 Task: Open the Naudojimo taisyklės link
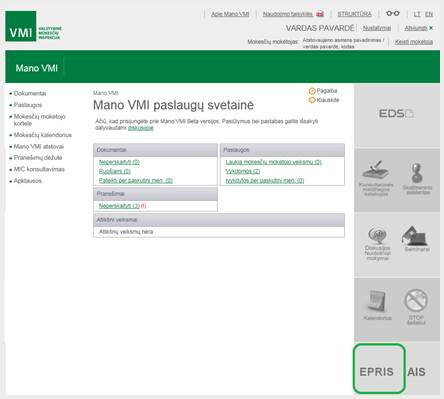point(288,14)
